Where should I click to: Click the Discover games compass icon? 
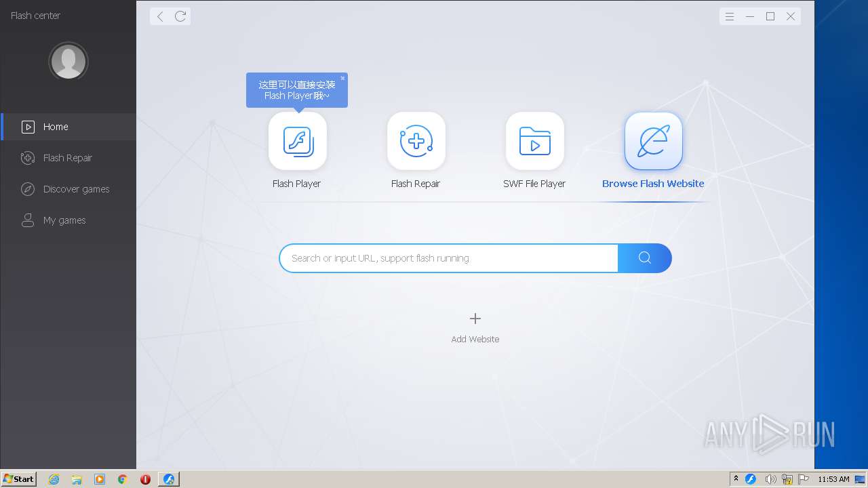click(x=28, y=189)
